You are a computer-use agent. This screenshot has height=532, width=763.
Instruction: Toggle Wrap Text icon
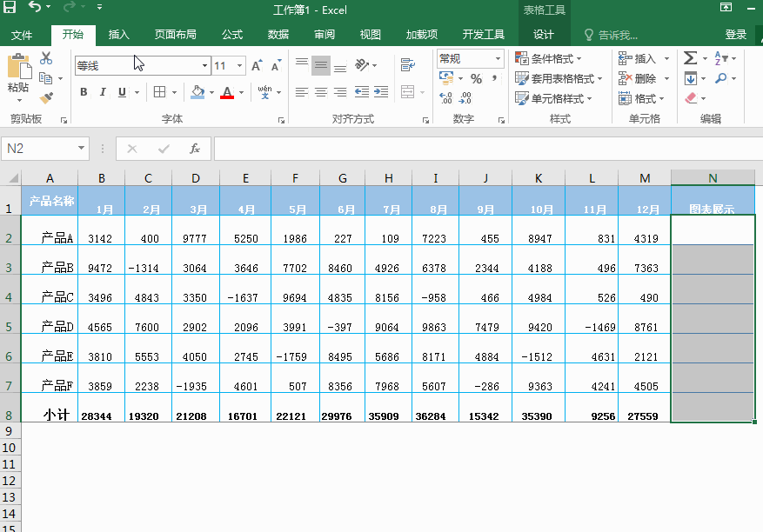pos(408,64)
